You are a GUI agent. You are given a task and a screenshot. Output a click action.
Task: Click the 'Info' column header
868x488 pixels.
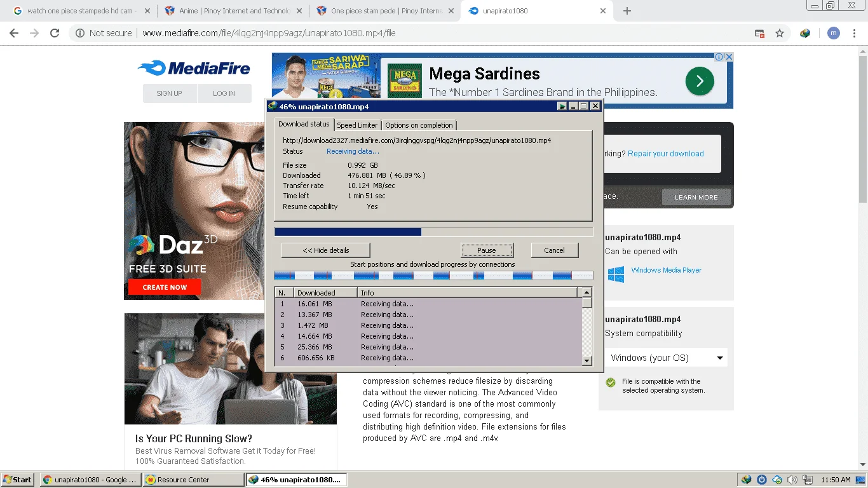coord(467,292)
